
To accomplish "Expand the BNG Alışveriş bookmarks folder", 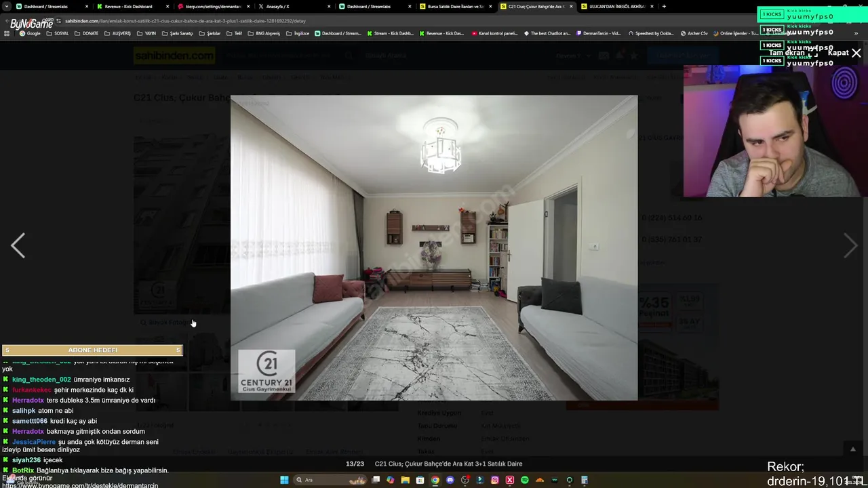I will click(x=264, y=33).
